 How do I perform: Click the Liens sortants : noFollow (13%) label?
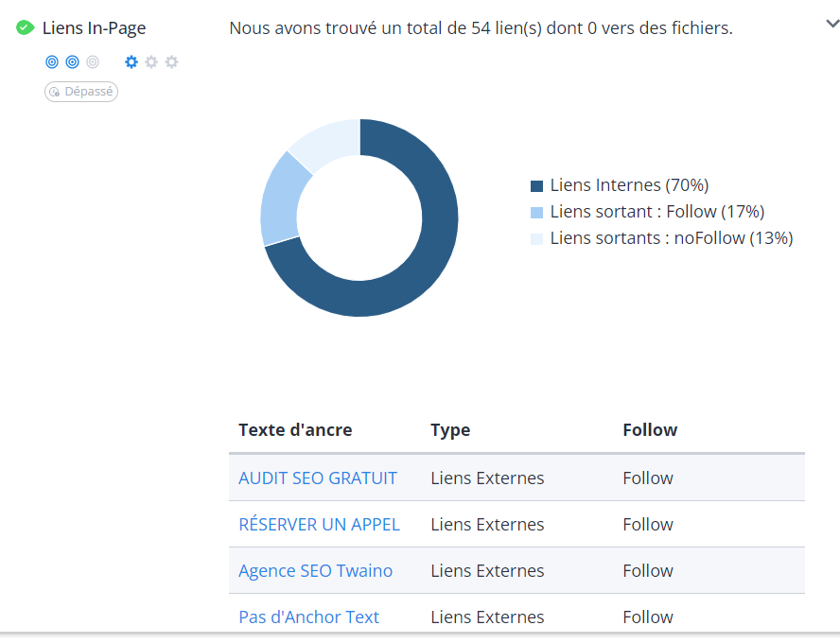point(672,238)
